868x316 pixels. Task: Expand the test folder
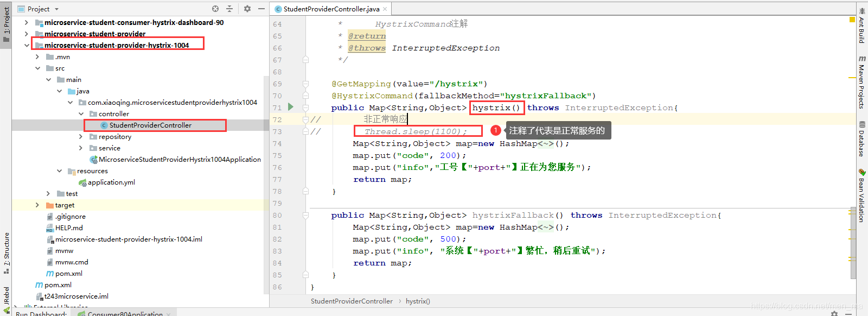click(x=48, y=193)
